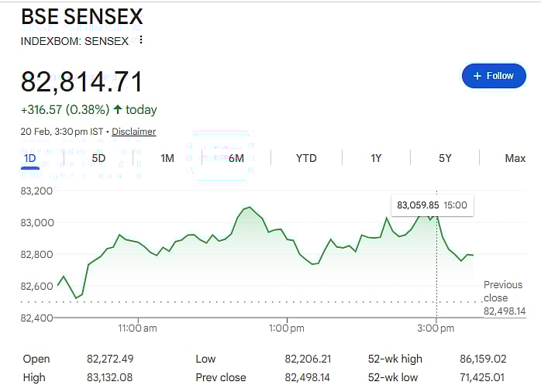Screen dimensions: 541x392
Task: Show the YTD chart range
Action: pos(306,158)
